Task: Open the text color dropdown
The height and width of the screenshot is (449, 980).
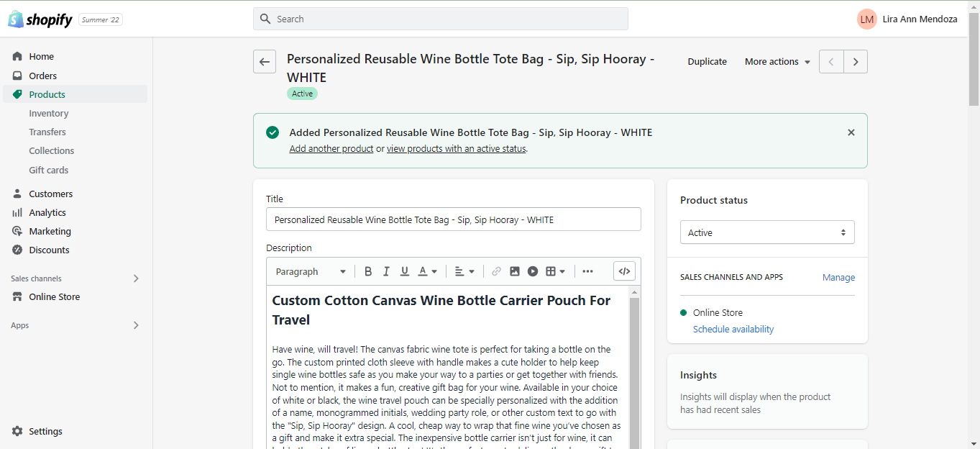Action: click(428, 271)
